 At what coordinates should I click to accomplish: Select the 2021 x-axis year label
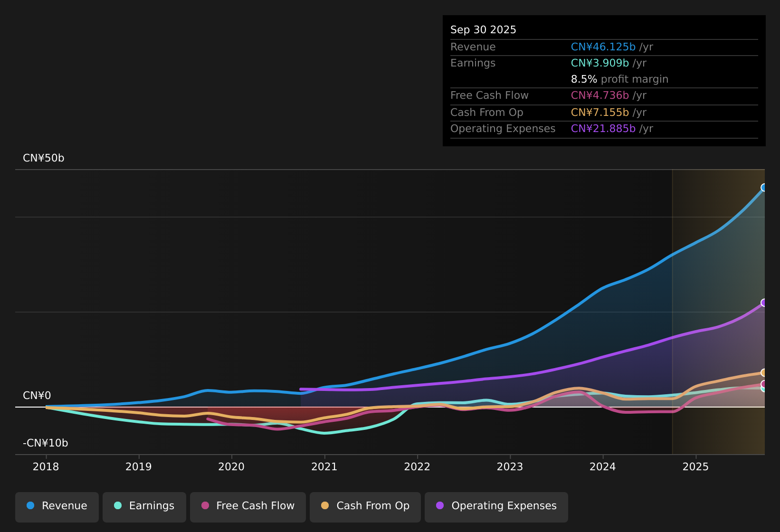tap(324, 467)
